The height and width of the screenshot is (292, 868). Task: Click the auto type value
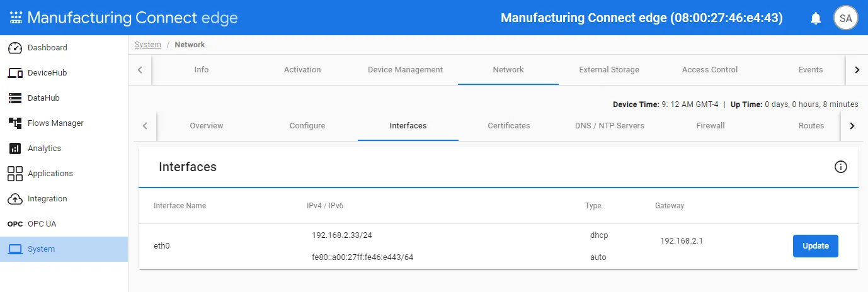[598, 257]
